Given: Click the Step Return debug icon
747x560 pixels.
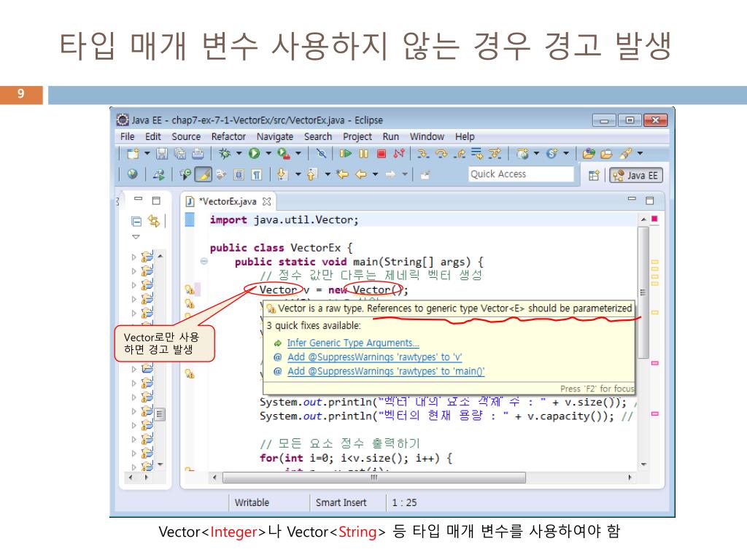Looking at the screenshot, I should (x=460, y=153).
